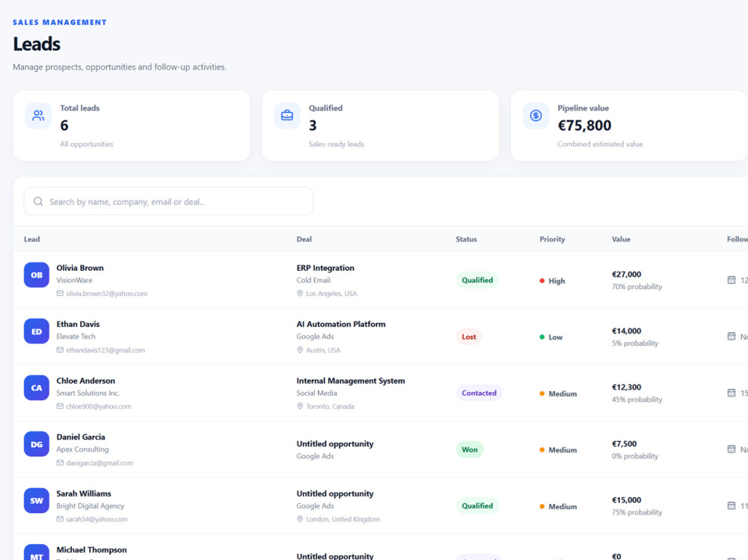Click the CA avatar for Chloe Anderson

pos(37,387)
